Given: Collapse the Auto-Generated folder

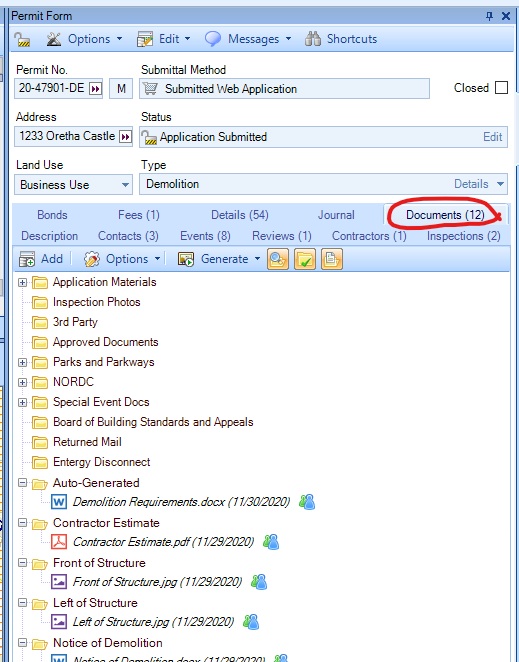Looking at the screenshot, I should [x=23, y=483].
